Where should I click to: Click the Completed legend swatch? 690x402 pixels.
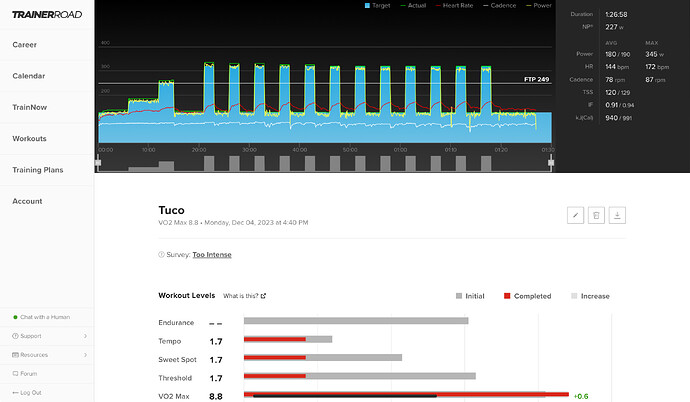click(507, 296)
